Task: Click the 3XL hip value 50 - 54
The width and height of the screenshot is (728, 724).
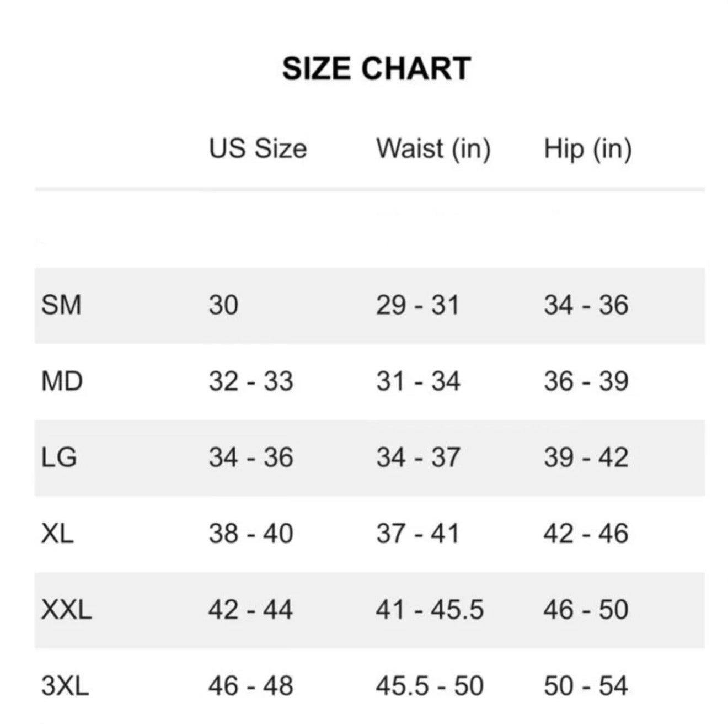Action: (x=586, y=686)
